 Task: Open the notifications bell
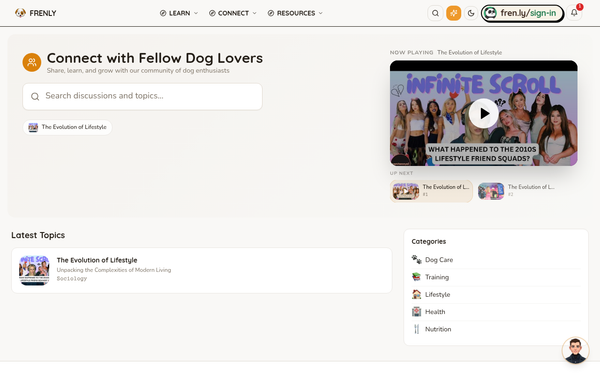[574, 13]
